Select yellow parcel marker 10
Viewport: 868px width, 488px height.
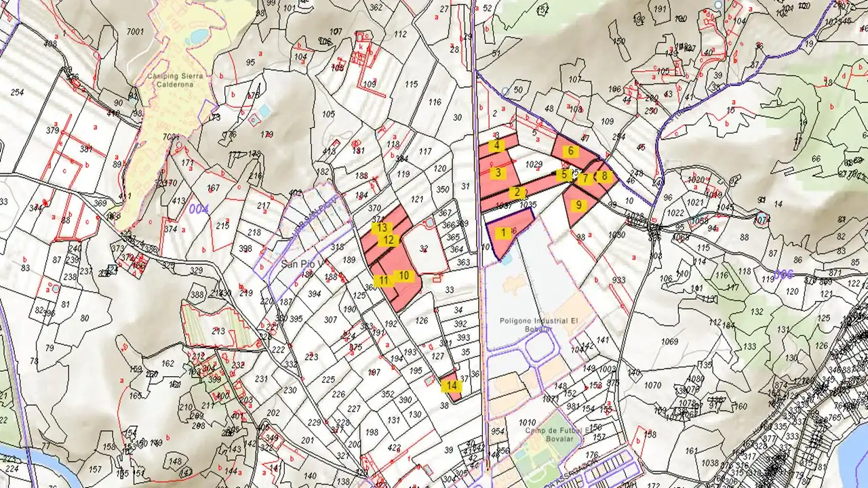point(404,276)
